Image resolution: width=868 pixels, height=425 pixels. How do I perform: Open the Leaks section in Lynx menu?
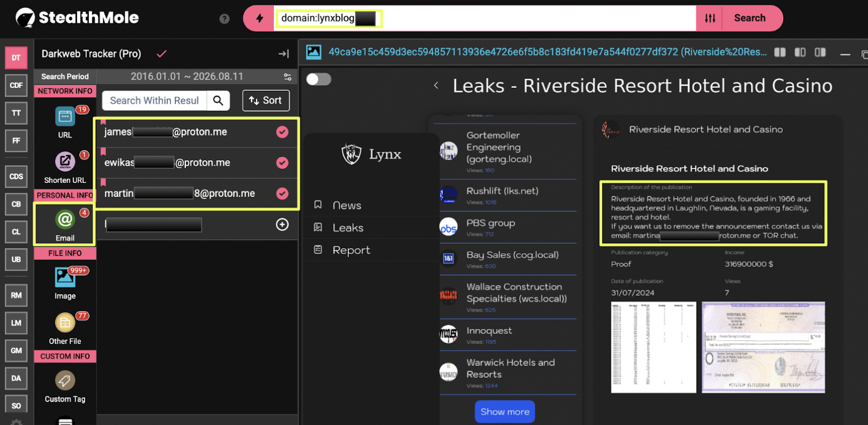coord(348,228)
